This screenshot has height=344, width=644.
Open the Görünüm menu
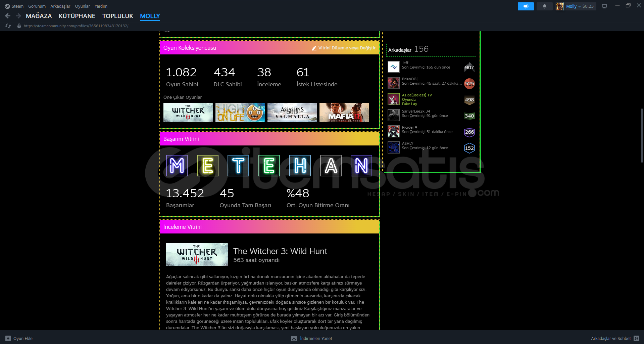(37, 6)
